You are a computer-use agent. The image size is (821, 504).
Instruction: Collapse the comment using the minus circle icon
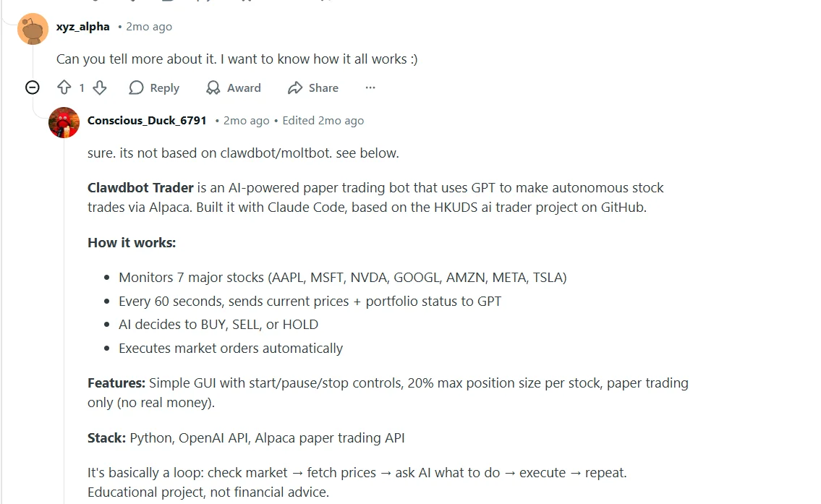pos(32,87)
